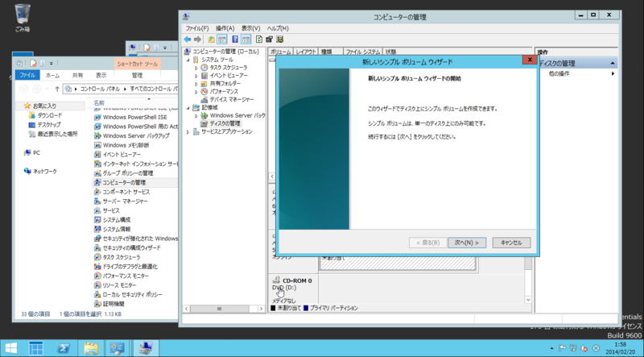The image size is (644, 357).
Task: Click the ファイル システム column header
Action: pos(363,52)
